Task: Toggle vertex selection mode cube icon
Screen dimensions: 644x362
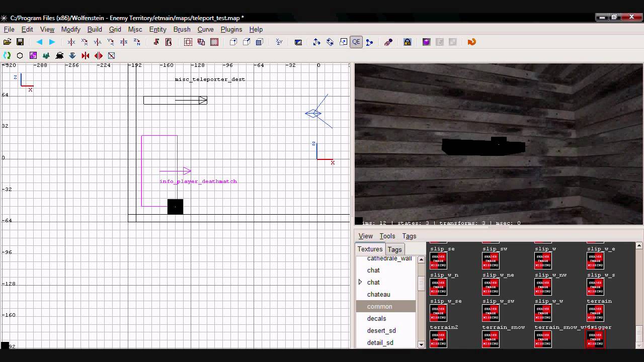Action: 233,42
